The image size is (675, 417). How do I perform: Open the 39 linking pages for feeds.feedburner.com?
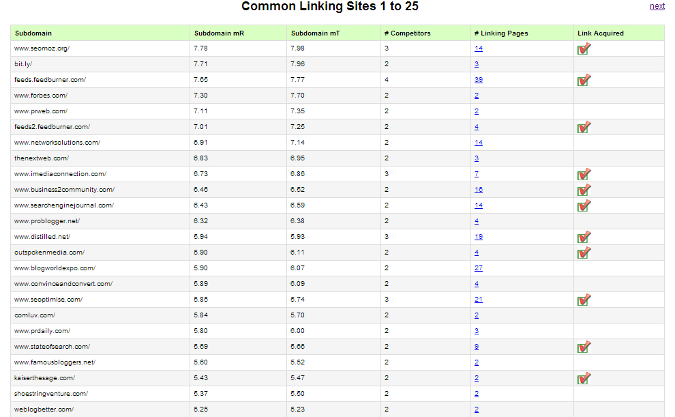click(479, 80)
